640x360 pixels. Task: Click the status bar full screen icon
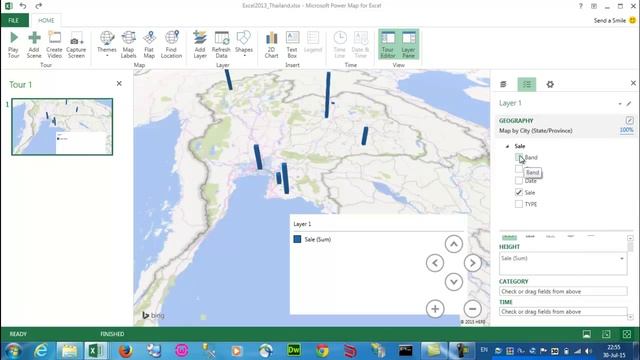[x=627, y=334]
